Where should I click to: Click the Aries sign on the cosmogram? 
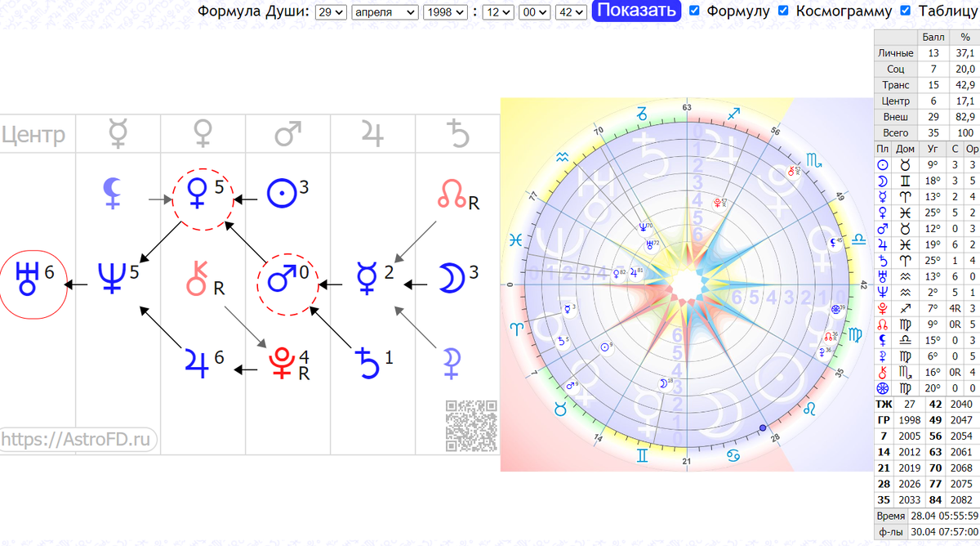(515, 330)
